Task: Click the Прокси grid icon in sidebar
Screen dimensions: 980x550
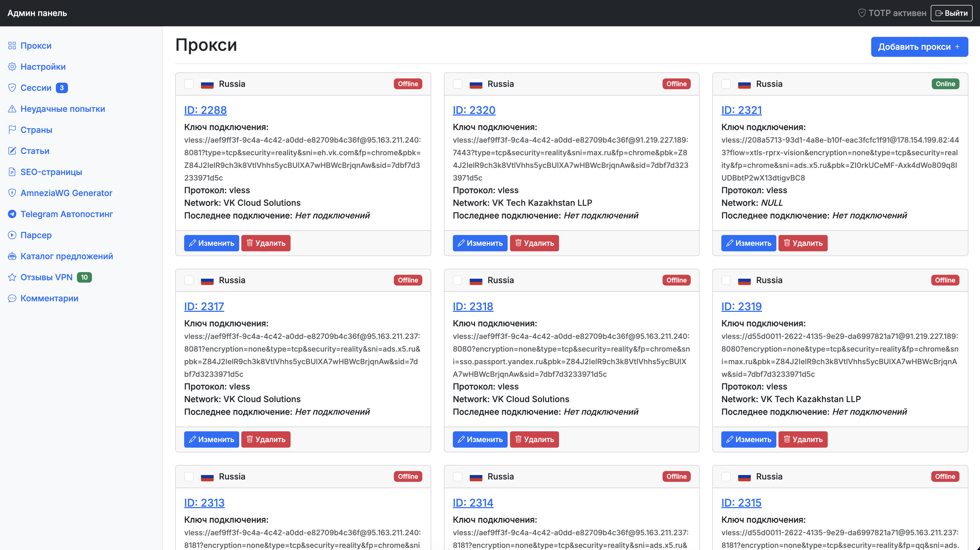Action: point(12,46)
